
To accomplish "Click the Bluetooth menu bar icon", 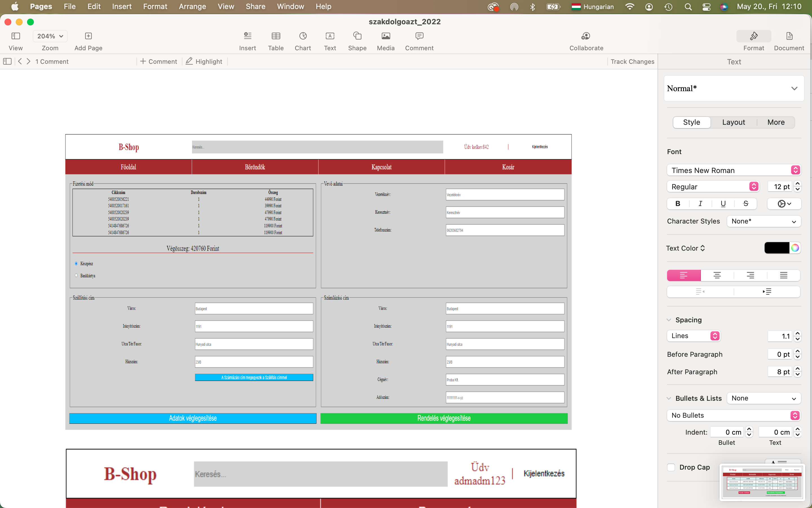I will click(x=533, y=7).
